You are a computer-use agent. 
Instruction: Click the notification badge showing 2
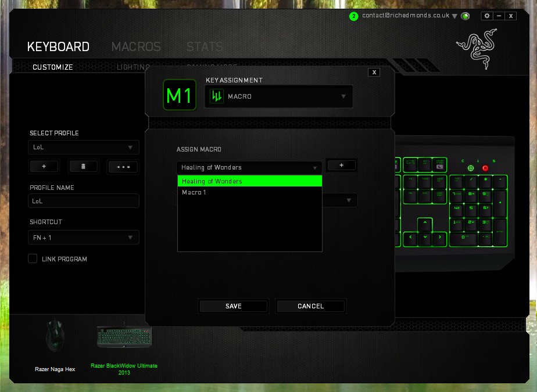click(354, 16)
